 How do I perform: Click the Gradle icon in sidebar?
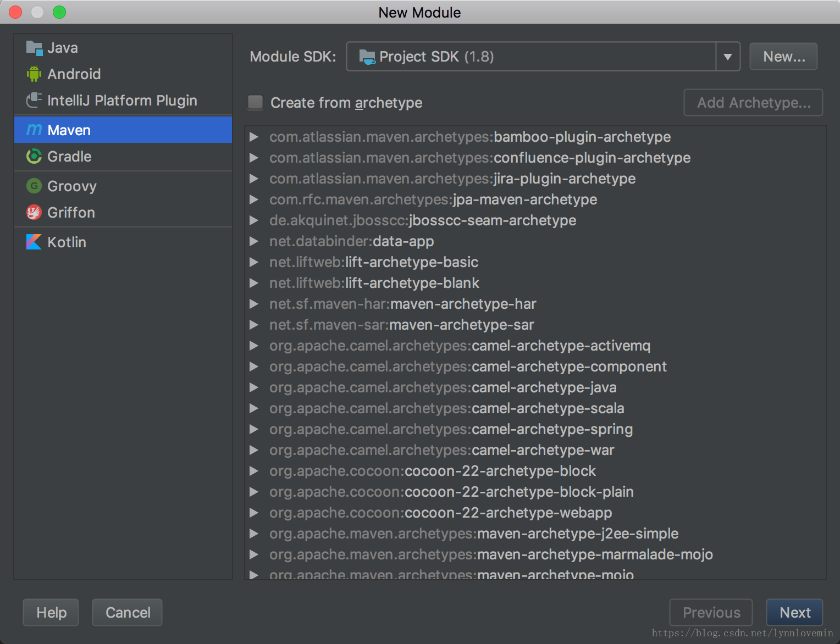tap(34, 156)
